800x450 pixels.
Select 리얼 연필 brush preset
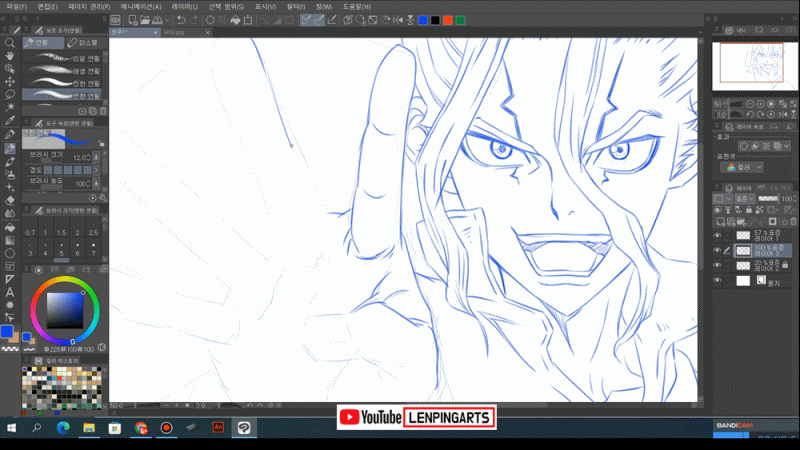tap(62, 58)
